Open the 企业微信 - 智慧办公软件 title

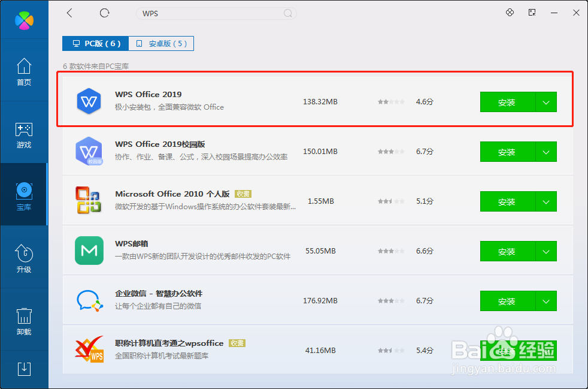coord(159,293)
